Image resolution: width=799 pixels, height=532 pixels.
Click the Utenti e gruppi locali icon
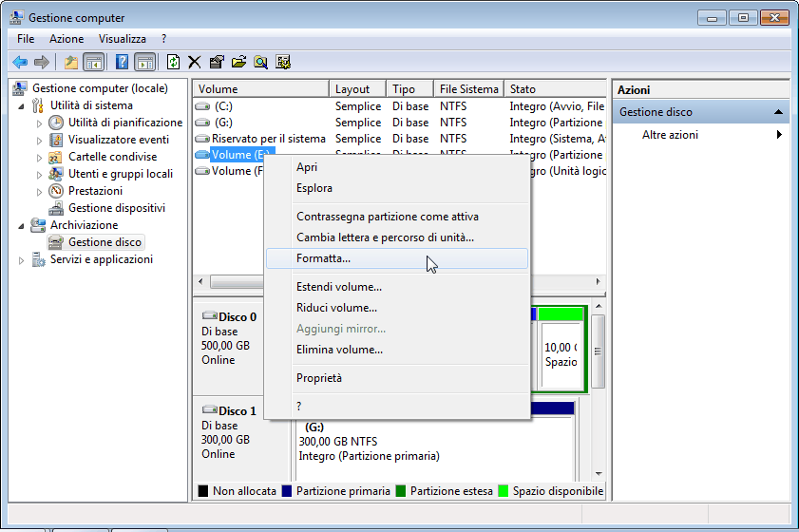pyautogui.click(x=56, y=174)
